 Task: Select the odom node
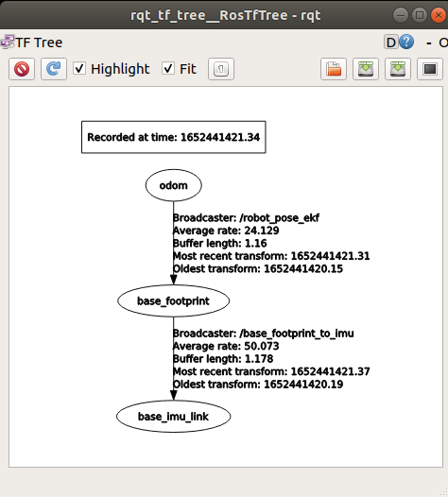click(173, 185)
